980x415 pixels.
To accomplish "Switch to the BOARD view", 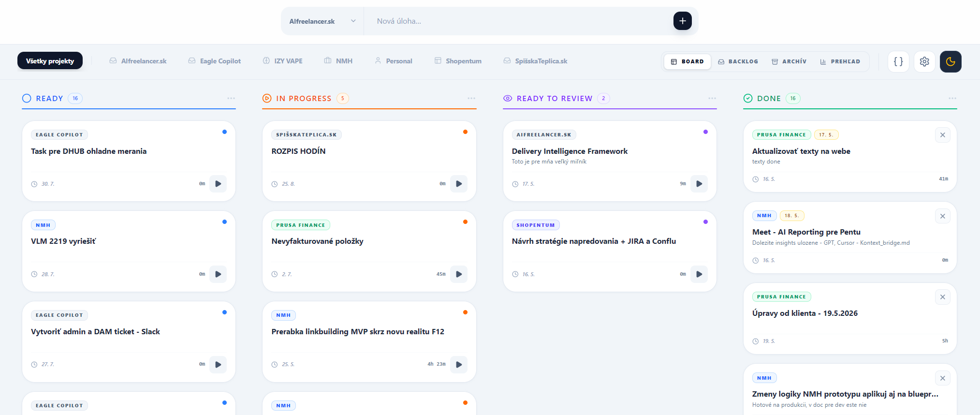I will point(687,61).
